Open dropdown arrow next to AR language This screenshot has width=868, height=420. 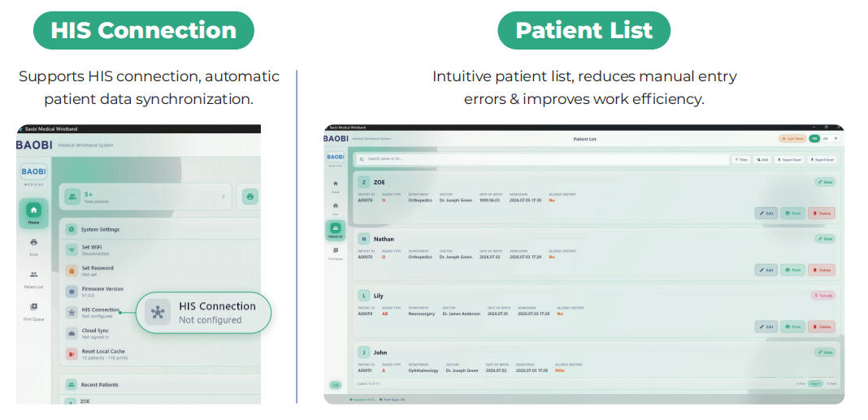click(835, 139)
